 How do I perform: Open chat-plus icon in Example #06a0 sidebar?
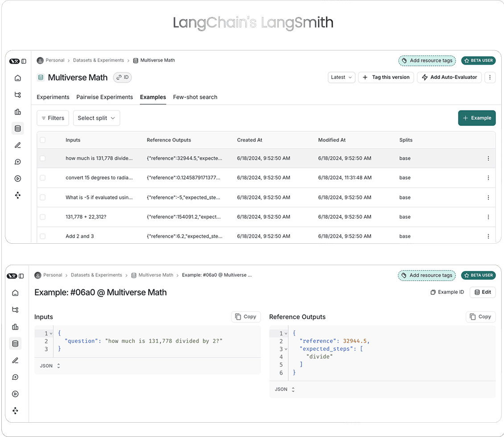[x=15, y=377]
